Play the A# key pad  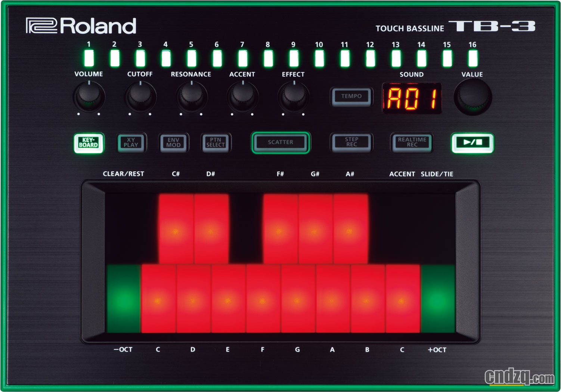[x=351, y=228]
